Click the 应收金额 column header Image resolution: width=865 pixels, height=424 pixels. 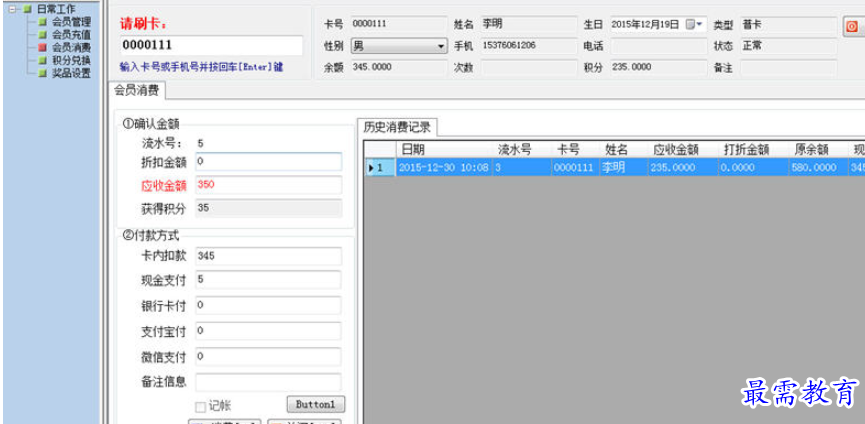683,149
